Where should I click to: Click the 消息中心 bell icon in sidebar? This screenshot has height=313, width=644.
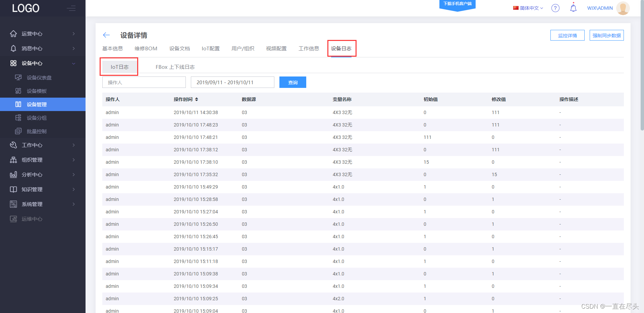[13, 48]
